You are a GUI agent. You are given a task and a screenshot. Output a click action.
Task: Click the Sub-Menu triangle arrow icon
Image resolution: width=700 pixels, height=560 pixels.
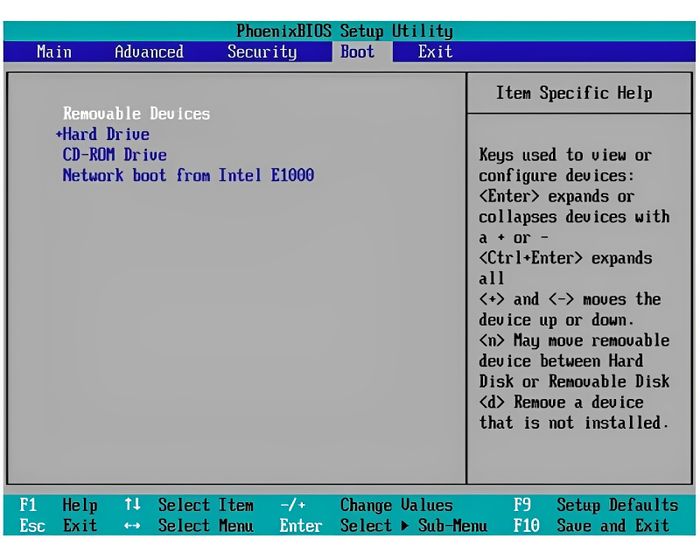[405, 526]
